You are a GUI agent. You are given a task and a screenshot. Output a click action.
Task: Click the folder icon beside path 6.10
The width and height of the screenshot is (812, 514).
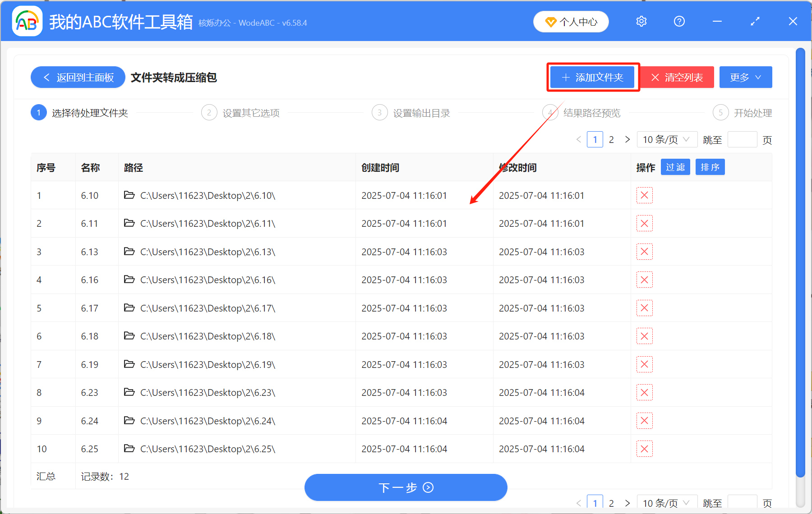(x=129, y=195)
